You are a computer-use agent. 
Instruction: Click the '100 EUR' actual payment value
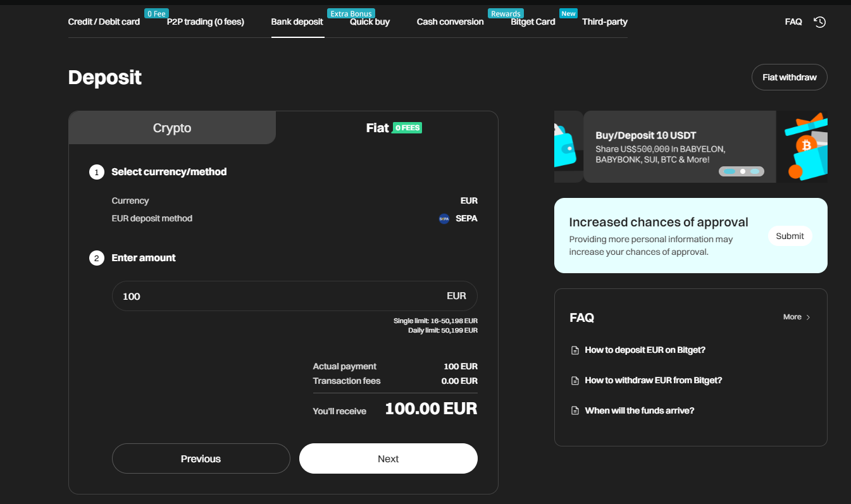461,367
